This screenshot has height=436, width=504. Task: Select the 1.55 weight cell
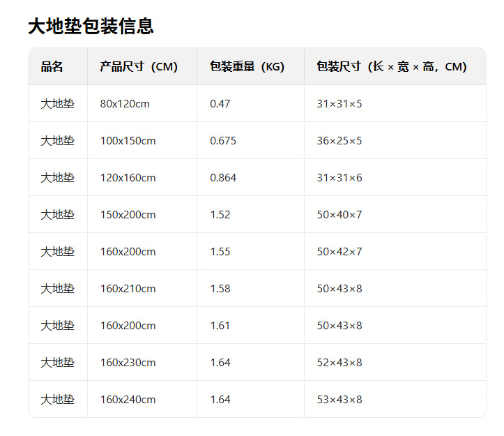pos(220,252)
